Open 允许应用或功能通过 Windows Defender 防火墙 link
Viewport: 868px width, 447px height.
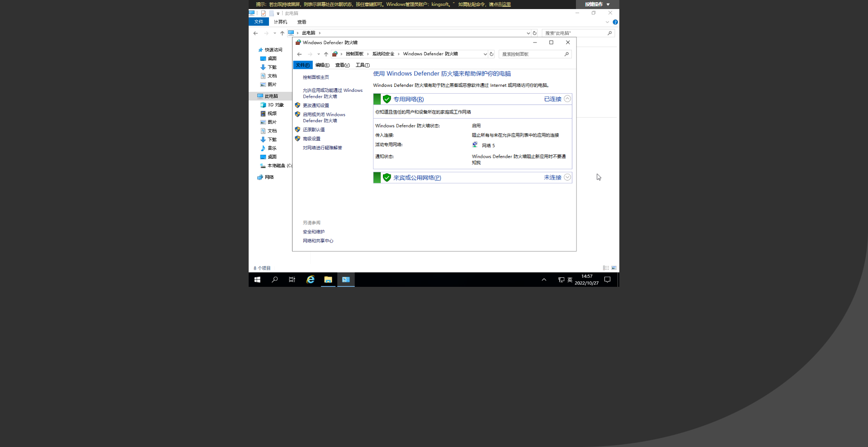(333, 93)
